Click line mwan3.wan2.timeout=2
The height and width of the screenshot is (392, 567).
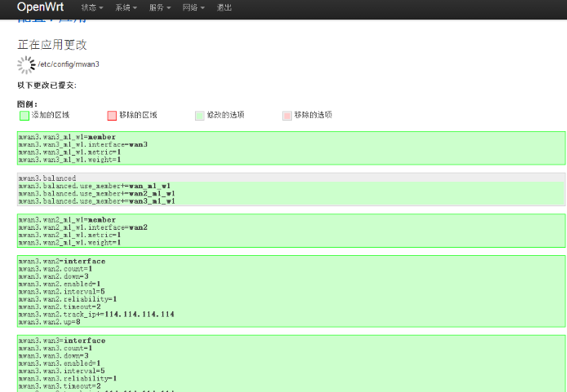60,306
